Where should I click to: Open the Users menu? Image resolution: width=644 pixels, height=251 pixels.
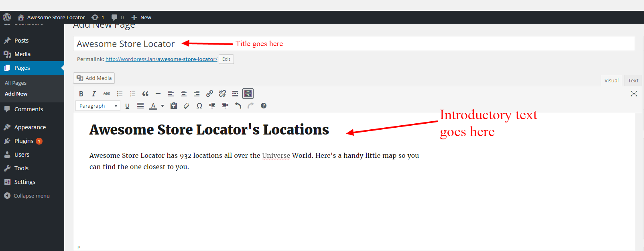32,155
